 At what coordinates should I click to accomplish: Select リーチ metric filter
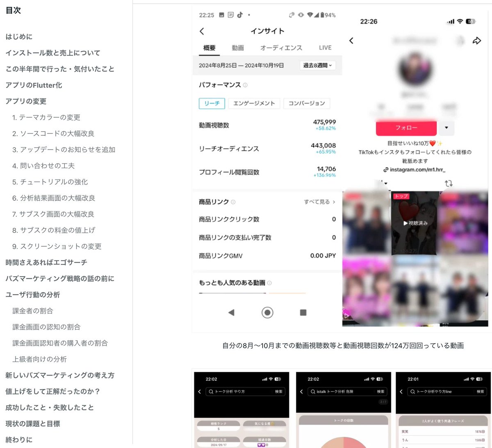click(212, 103)
